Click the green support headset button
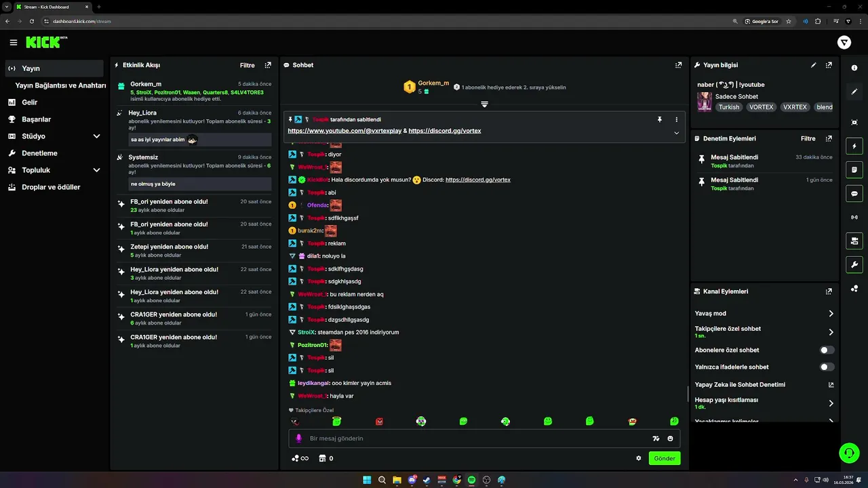 coord(848,452)
